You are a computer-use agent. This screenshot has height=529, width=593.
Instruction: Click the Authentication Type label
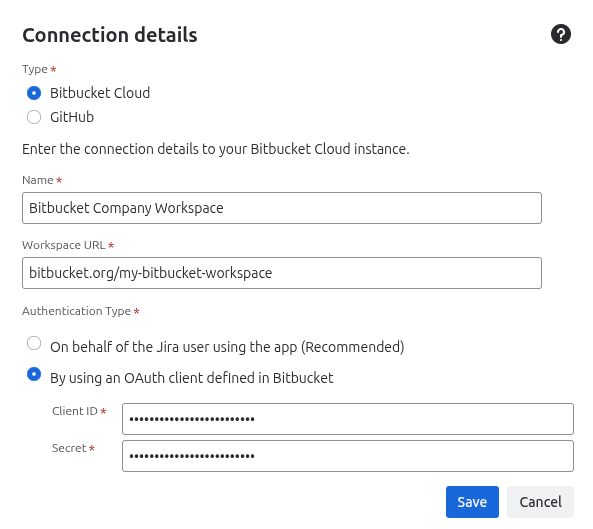(76, 311)
